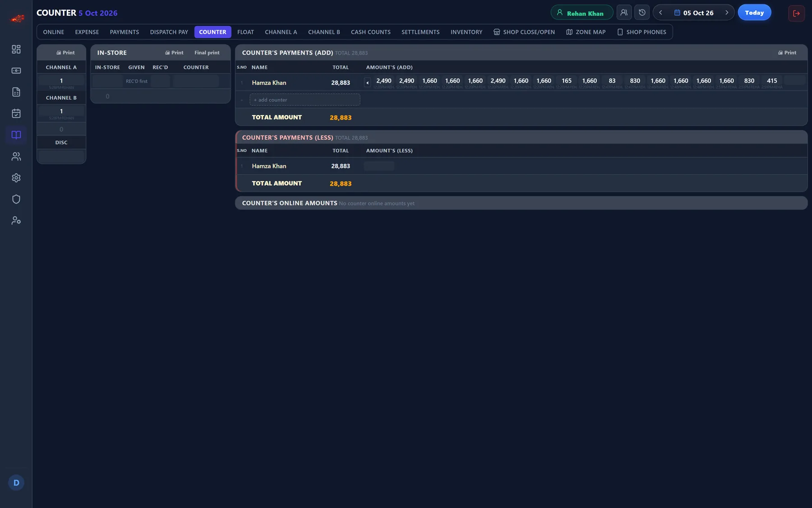812x508 pixels.
Task: Switch to the EXPENSE tab
Action: [87, 32]
